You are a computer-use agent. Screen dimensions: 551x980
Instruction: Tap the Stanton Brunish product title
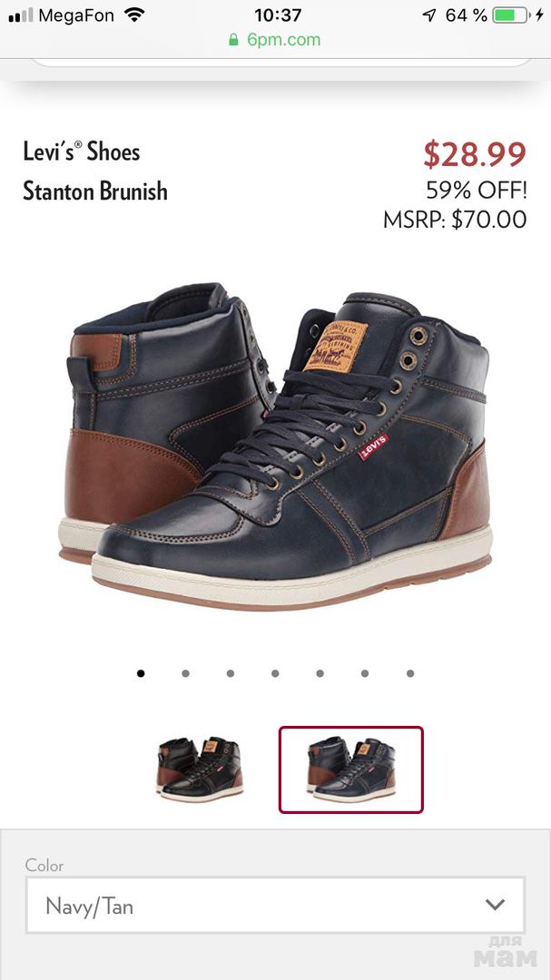pos(95,191)
